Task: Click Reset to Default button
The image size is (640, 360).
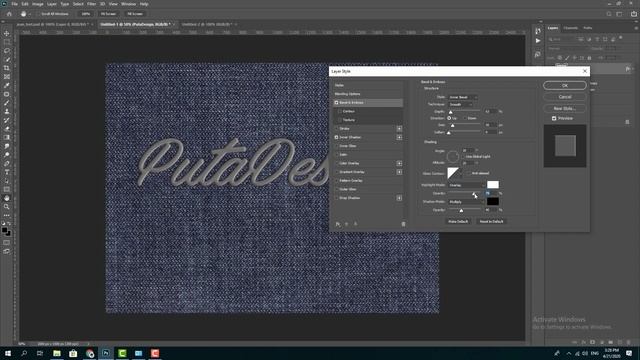Action: [491, 221]
